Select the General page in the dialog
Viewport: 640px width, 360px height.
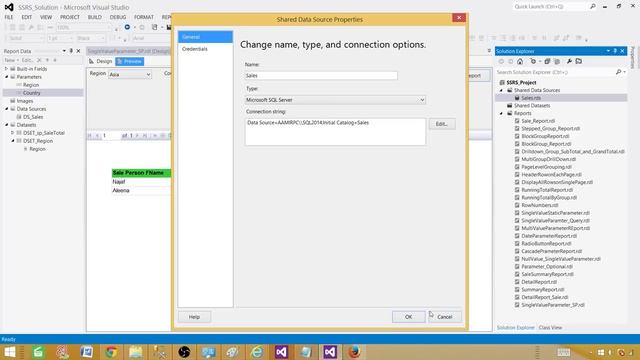pyautogui.click(x=205, y=37)
